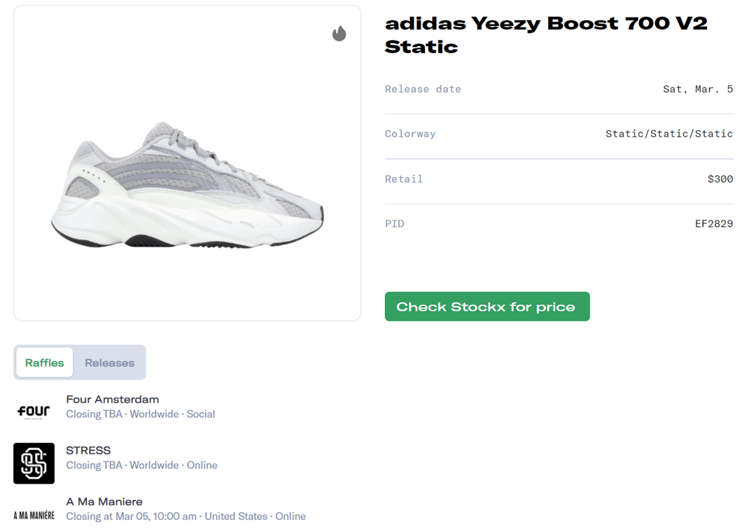Select the Static/Static/Static colorway value
The image size is (756, 532).
pyautogui.click(x=668, y=134)
